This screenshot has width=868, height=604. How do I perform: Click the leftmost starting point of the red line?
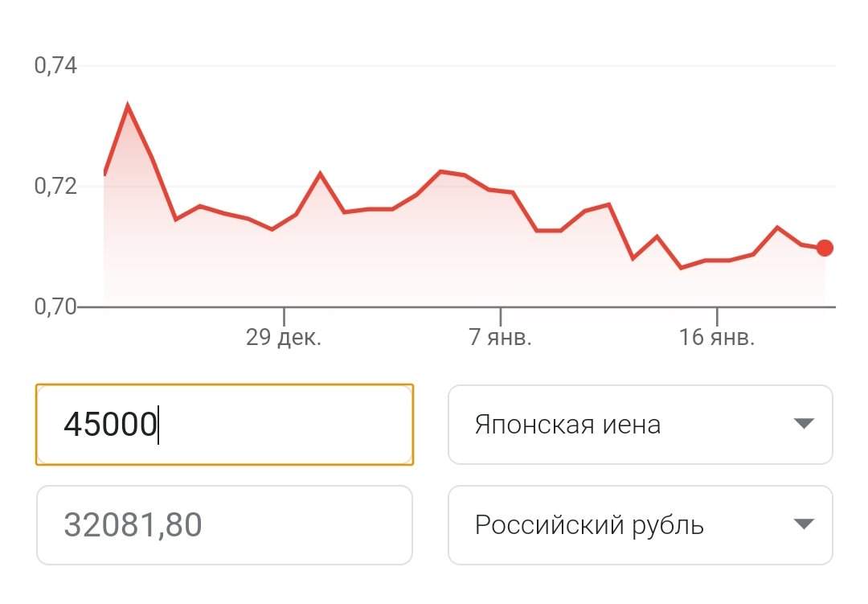[104, 174]
